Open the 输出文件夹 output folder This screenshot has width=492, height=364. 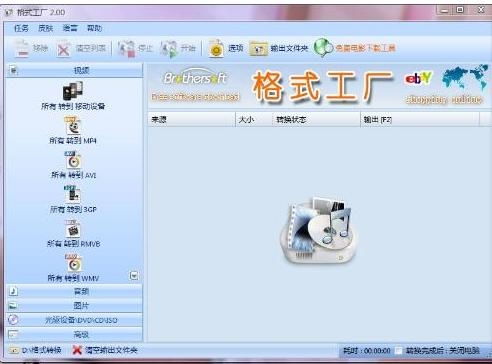click(x=278, y=49)
